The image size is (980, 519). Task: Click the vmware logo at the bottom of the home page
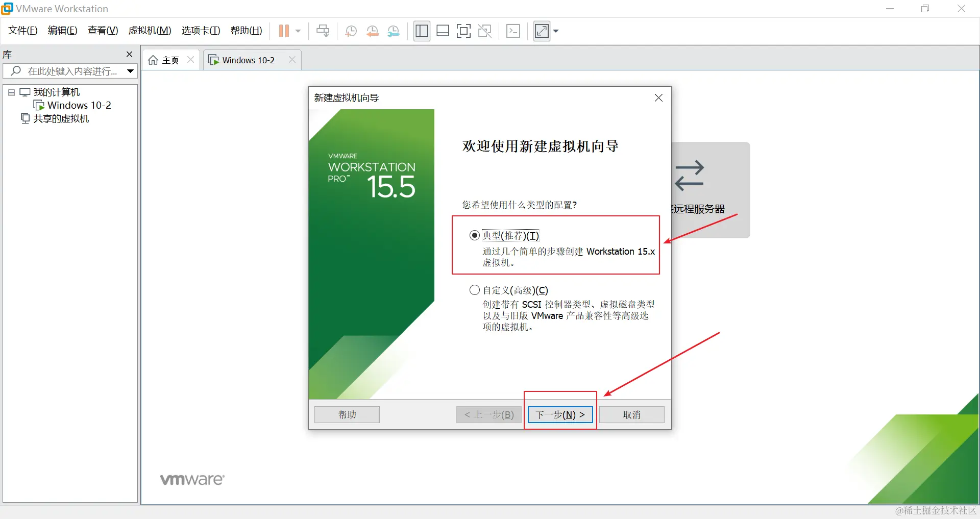[192, 479]
